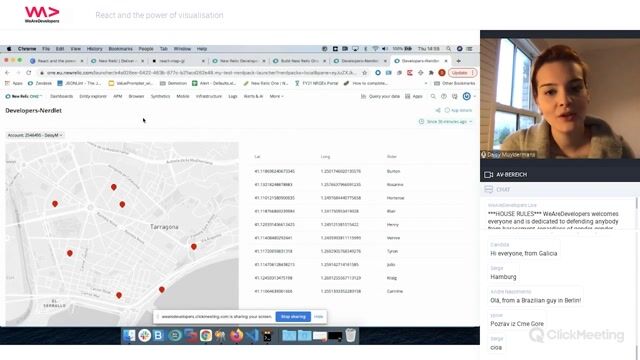
Task: Open the time picker Since 30 minutes ago
Action: (x=446, y=122)
